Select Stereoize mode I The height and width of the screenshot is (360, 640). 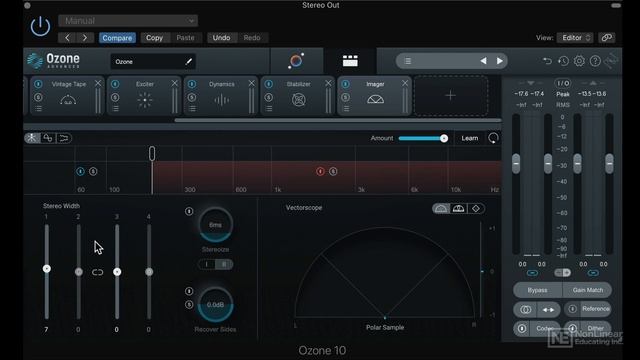click(x=207, y=264)
